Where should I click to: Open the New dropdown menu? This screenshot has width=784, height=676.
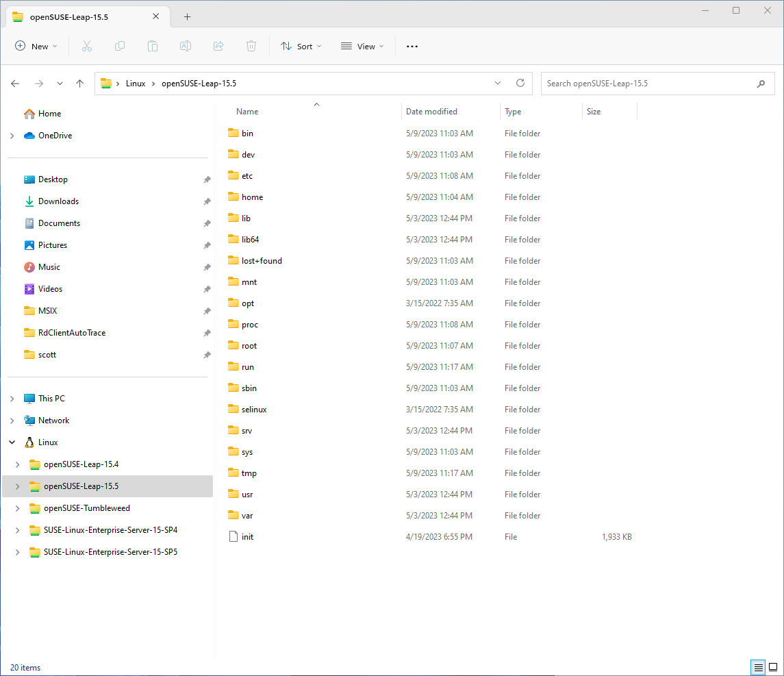coord(36,46)
